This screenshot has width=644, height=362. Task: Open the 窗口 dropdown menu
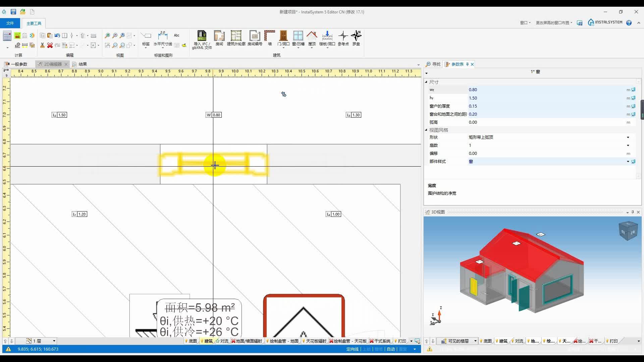point(525,23)
